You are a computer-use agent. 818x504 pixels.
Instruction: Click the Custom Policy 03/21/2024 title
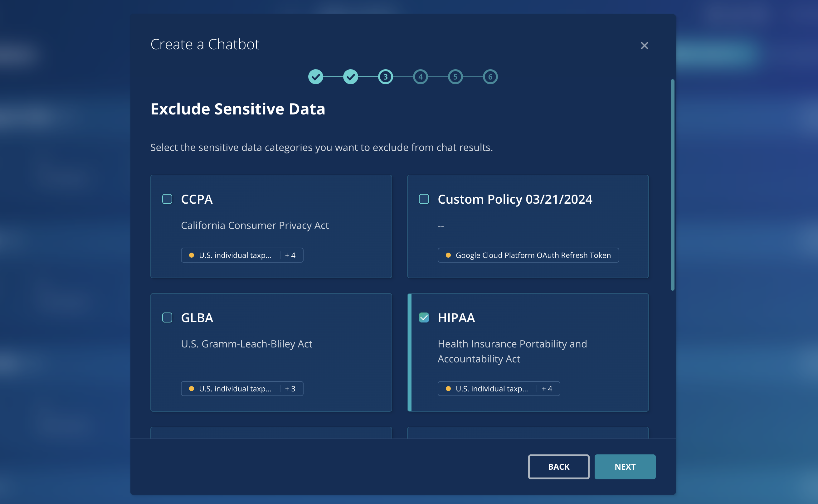point(515,199)
